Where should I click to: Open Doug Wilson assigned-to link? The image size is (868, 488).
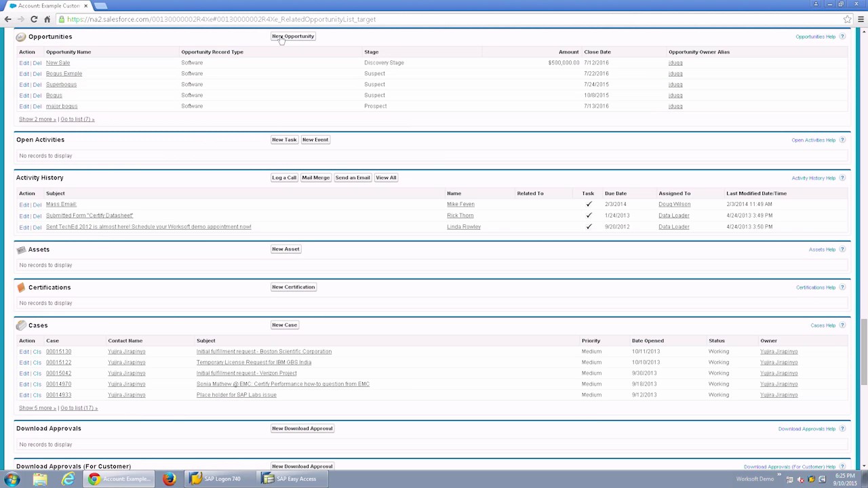[675, 204]
